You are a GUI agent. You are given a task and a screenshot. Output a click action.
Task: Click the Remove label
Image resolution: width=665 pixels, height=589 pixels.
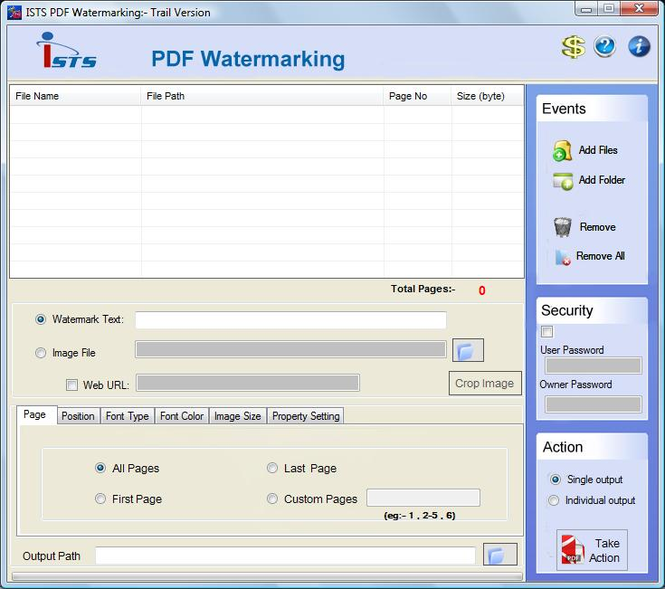click(x=598, y=227)
